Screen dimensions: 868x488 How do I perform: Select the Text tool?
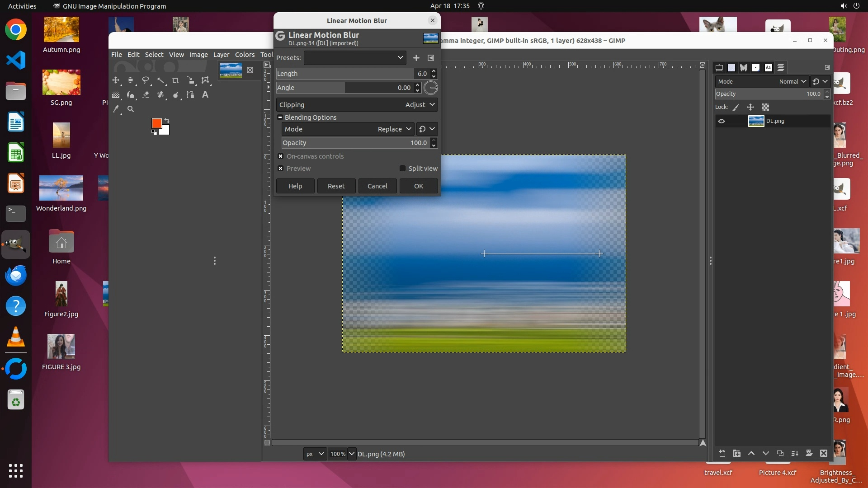point(205,95)
